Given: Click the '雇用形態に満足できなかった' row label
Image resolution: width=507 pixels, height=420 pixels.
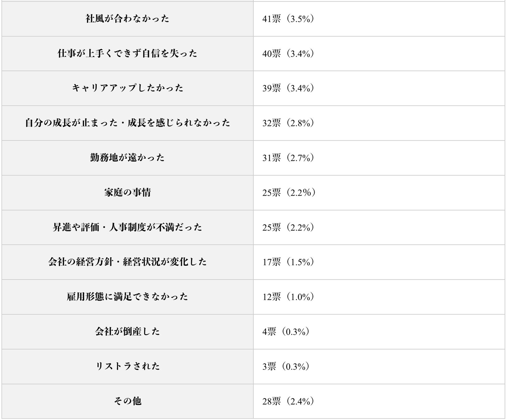Looking at the screenshot, I should tap(127, 297).
